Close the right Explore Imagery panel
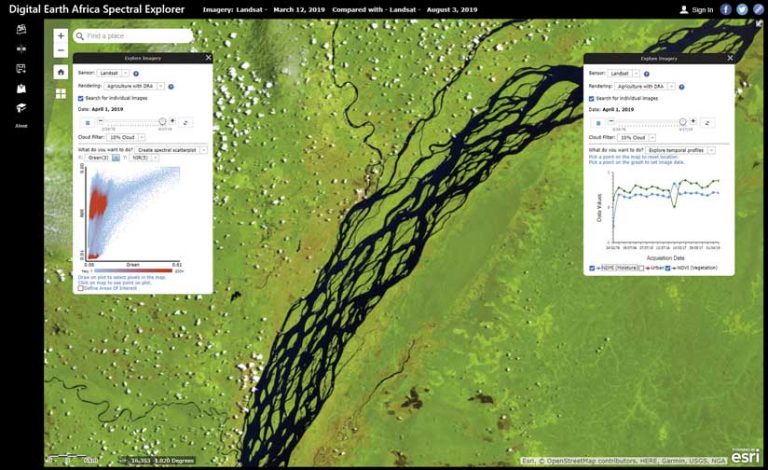 [x=730, y=58]
